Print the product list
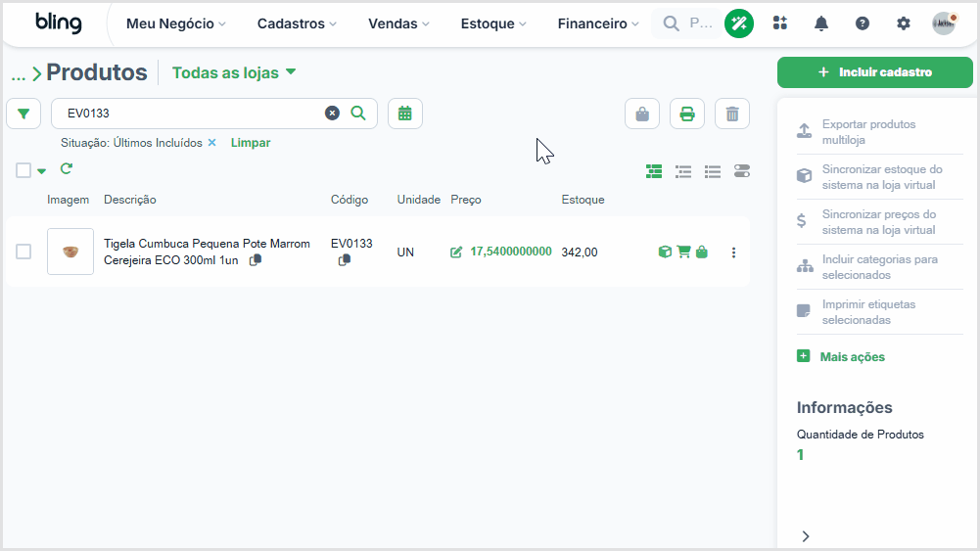The width and height of the screenshot is (980, 551). [687, 114]
